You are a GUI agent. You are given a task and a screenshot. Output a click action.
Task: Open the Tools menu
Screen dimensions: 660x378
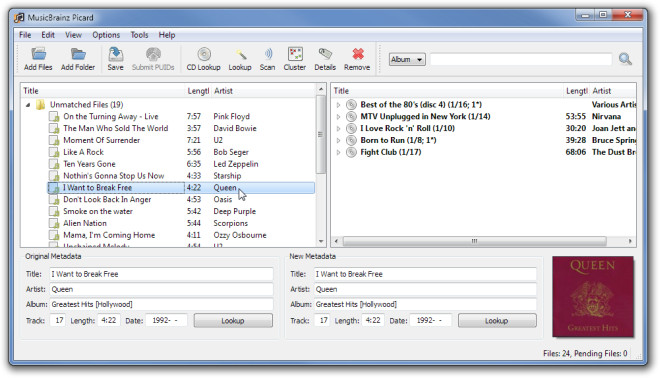pyautogui.click(x=139, y=35)
